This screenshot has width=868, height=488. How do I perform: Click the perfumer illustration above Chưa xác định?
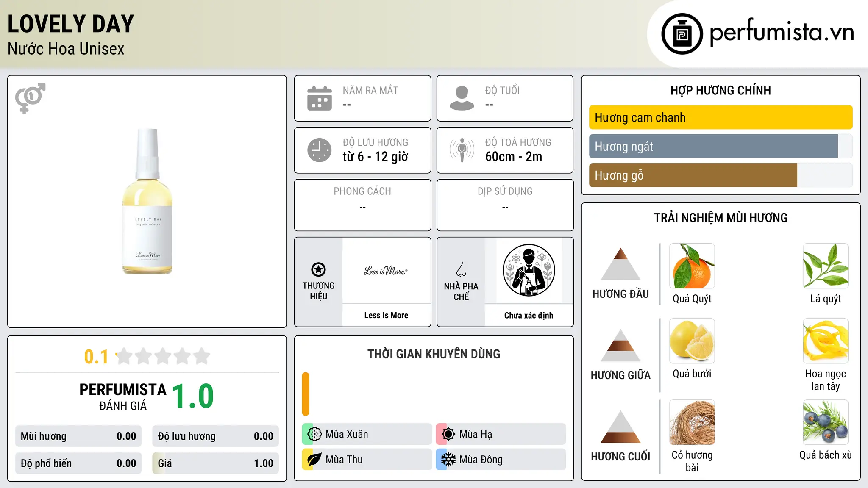[x=529, y=270]
